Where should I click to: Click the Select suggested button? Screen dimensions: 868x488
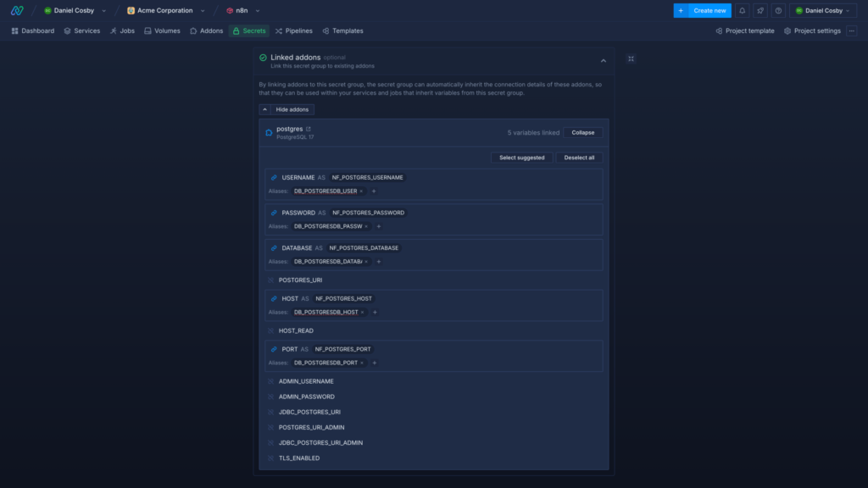(521, 158)
